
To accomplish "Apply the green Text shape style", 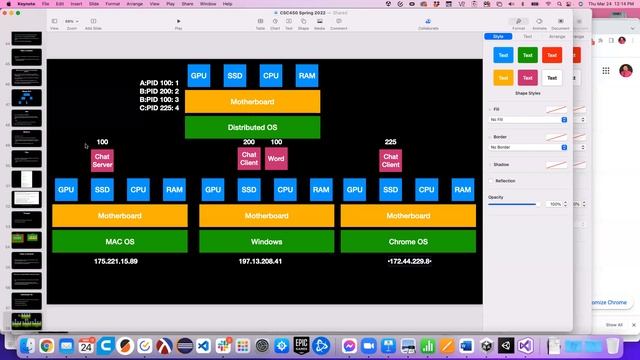I will click(528, 55).
